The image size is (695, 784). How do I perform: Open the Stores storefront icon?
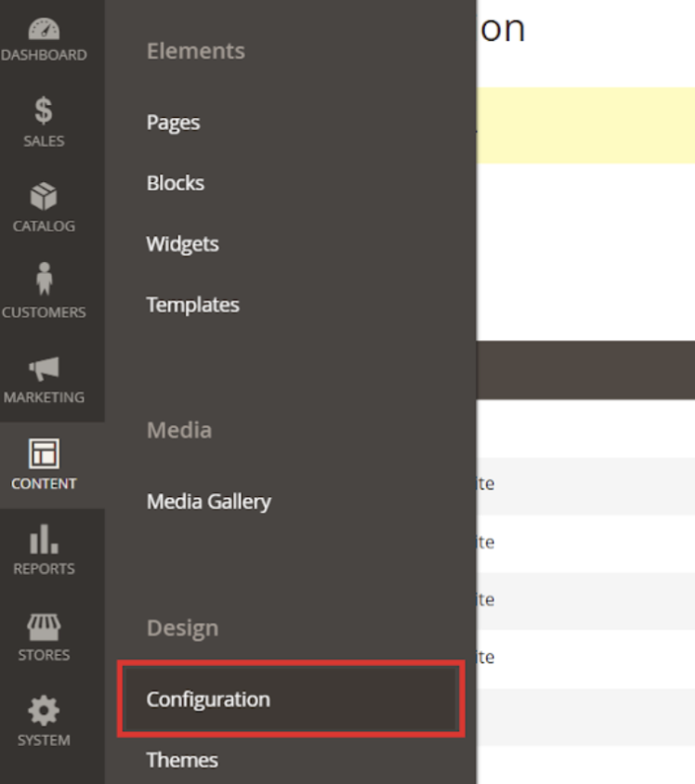(x=44, y=627)
